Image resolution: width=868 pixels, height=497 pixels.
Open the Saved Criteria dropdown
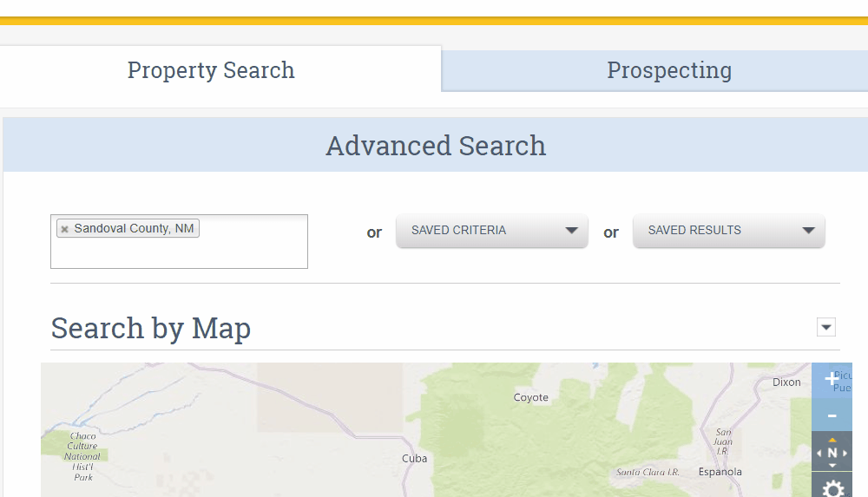(x=491, y=230)
